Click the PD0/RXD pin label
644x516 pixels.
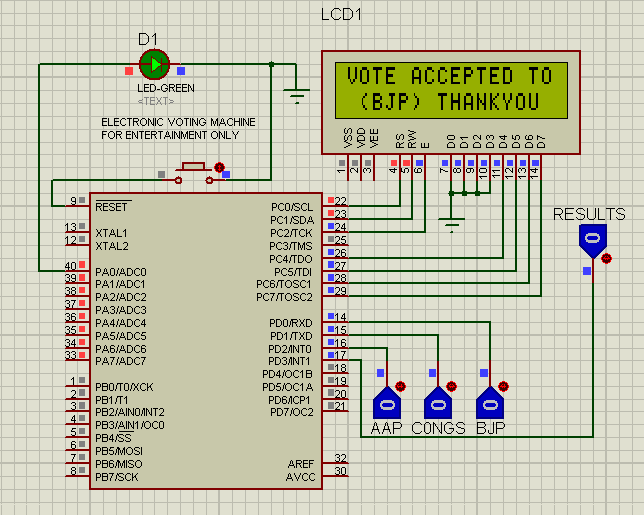pos(291,323)
